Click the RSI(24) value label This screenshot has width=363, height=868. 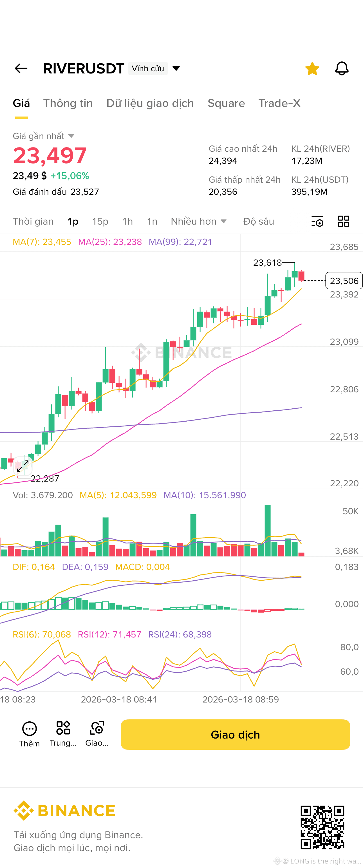(x=180, y=634)
